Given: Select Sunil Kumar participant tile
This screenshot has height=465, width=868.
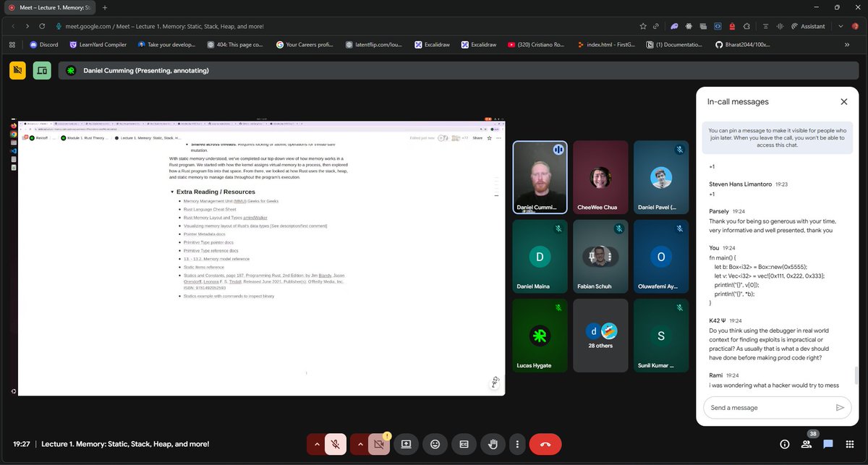Looking at the screenshot, I should [660, 336].
